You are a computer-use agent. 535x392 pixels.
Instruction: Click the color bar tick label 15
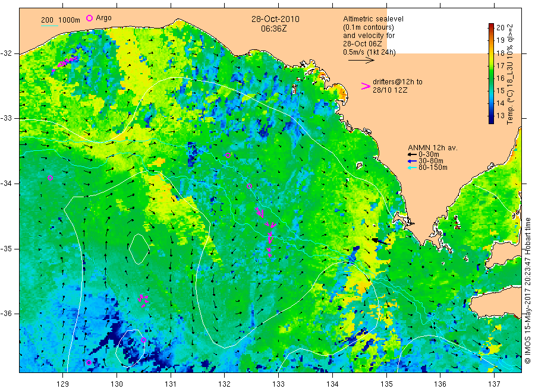coord(500,90)
